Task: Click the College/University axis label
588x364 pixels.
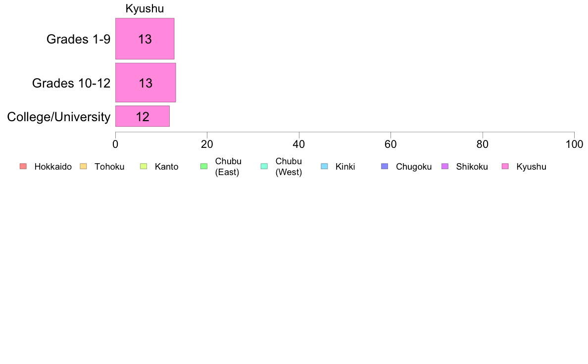Action: tap(59, 117)
